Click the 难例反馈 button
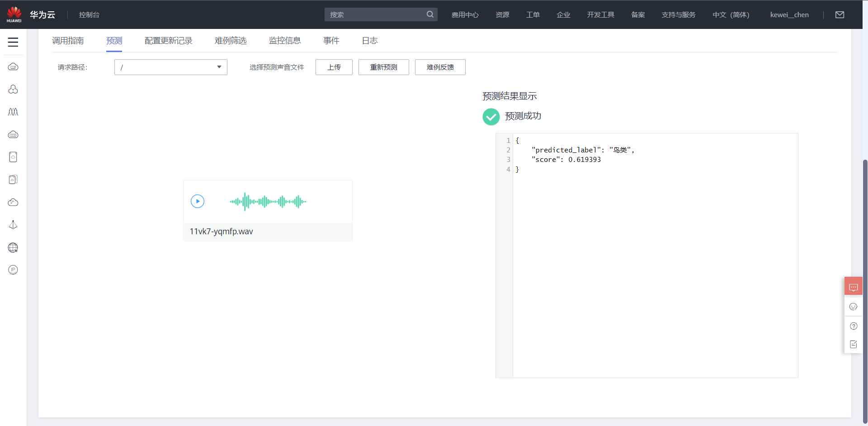Screen dimensions: 868x426 point(440,67)
